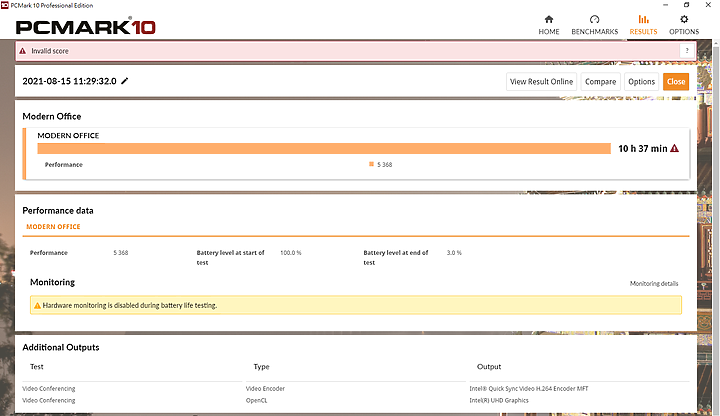
Task: Click the Video Conferencing row with Video Encoder
Action: [x=48, y=388]
